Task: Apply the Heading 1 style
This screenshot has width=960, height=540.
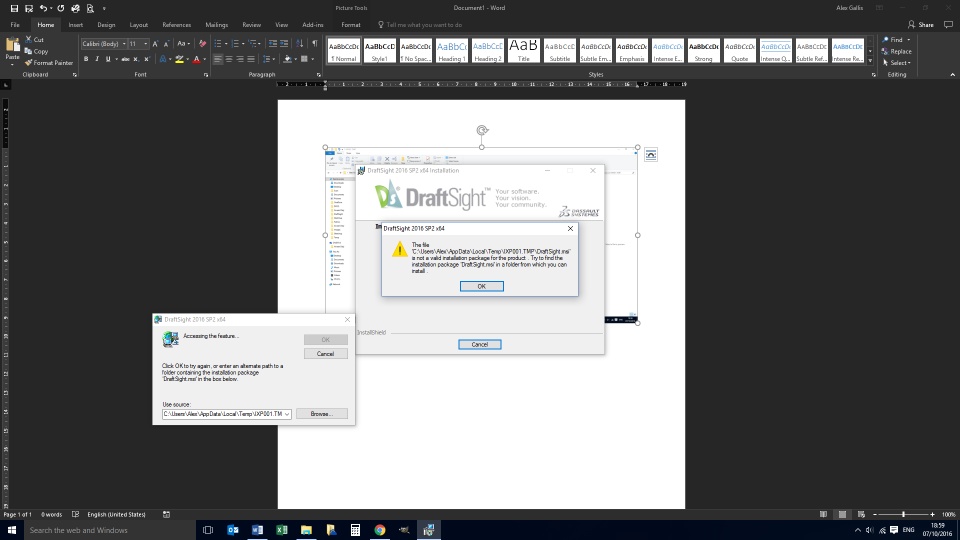Action: point(452,51)
